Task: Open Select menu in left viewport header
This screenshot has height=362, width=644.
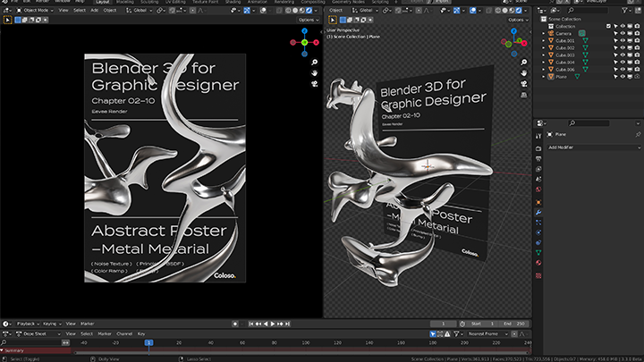Action: point(80,10)
